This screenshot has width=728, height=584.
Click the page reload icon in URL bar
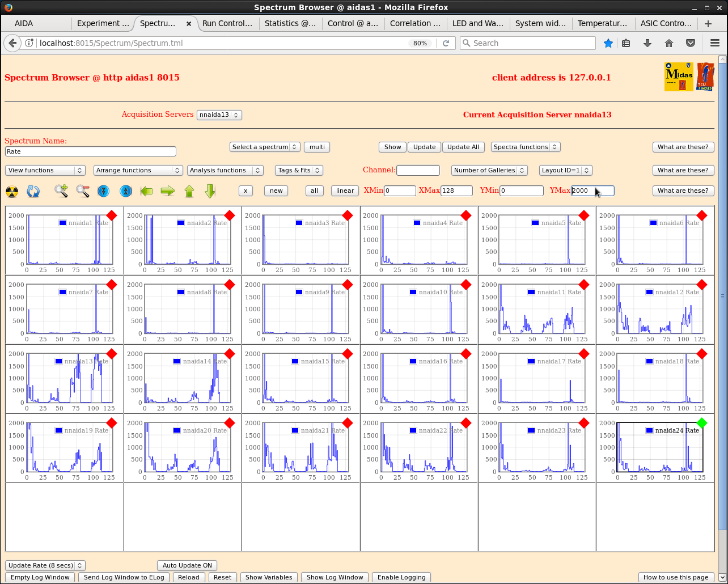446,43
